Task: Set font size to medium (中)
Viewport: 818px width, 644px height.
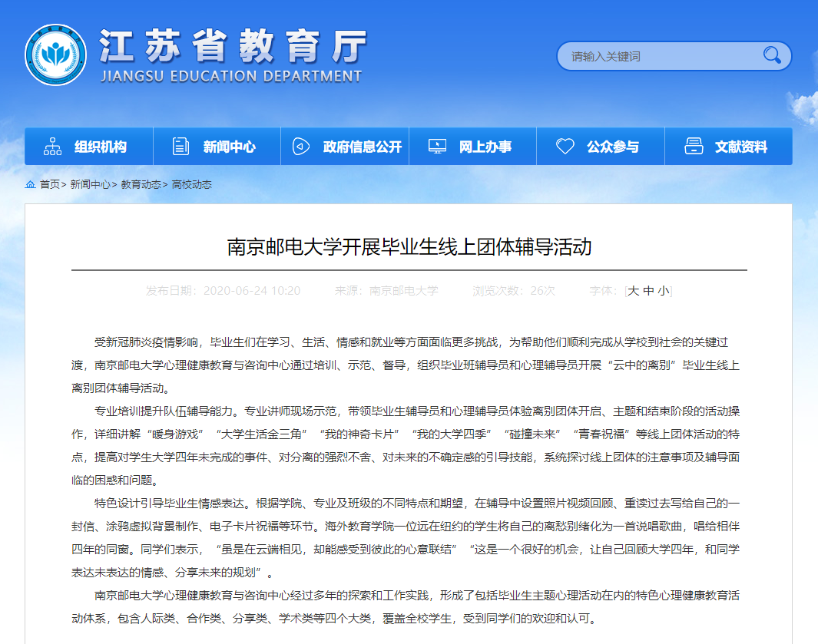Action: [649, 291]
